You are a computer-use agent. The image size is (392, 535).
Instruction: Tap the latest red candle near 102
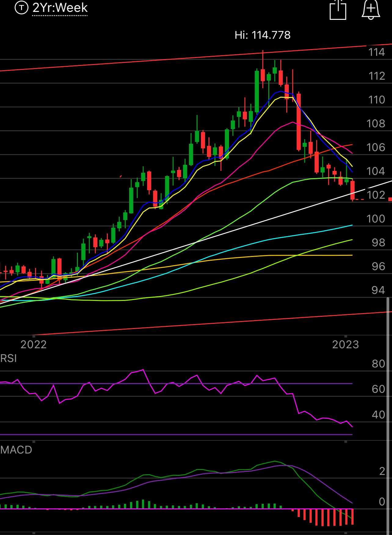(353, 190)
